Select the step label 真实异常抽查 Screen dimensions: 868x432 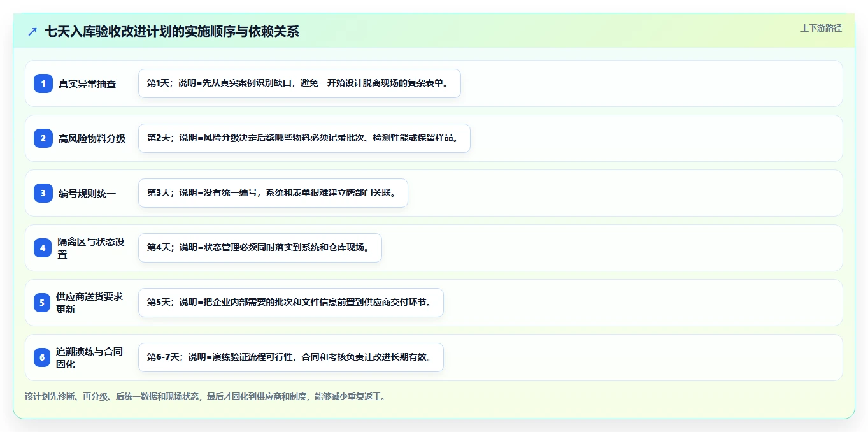tap(87, 83)
